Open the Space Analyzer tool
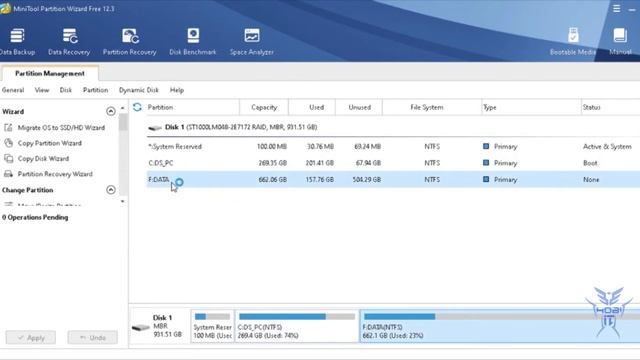The height and width of the screenshot is (360, 640). click(251, 41)
